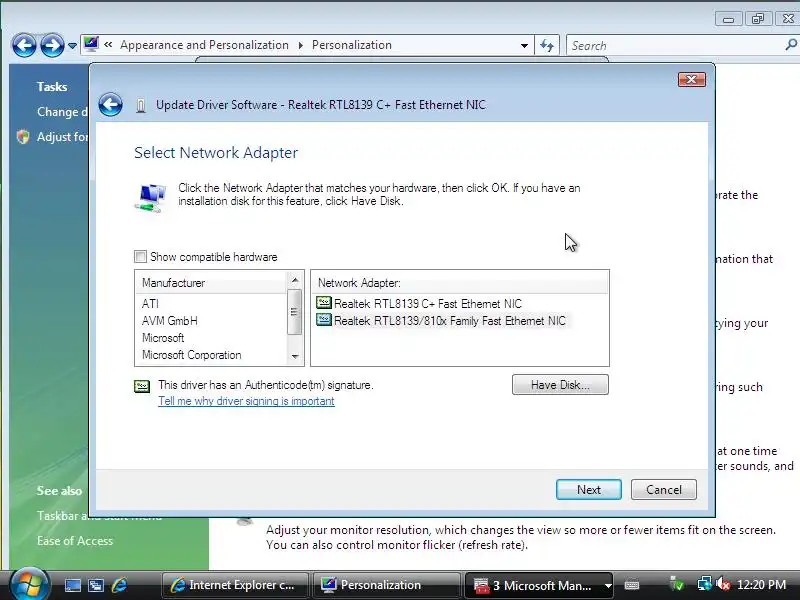Open the arrow after Appearance and Personalization
Screen dimensions: 800x600
tap(301, 45)
